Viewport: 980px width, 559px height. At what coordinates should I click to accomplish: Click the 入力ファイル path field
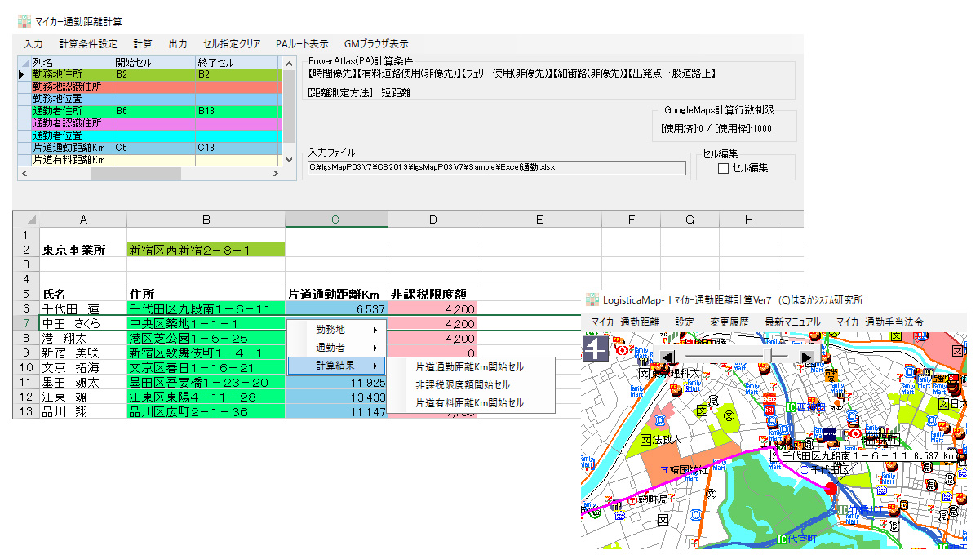pos(496,168)
